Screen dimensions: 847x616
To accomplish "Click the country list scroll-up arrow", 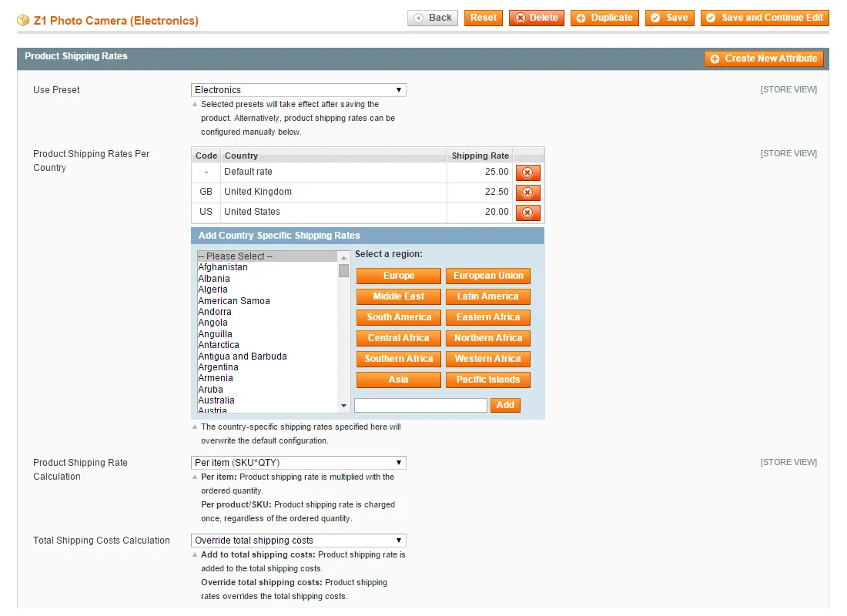I will (x=343, y=257).
